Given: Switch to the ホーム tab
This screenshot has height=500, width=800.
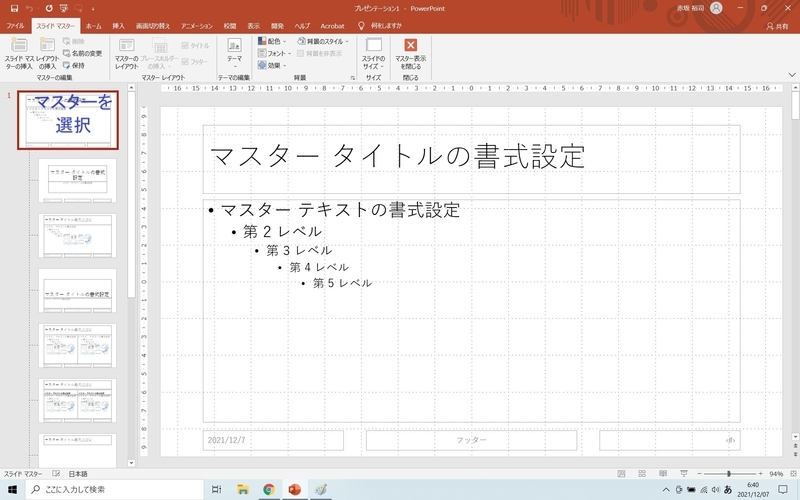Looking at the screenshot, I should point(93,26).
